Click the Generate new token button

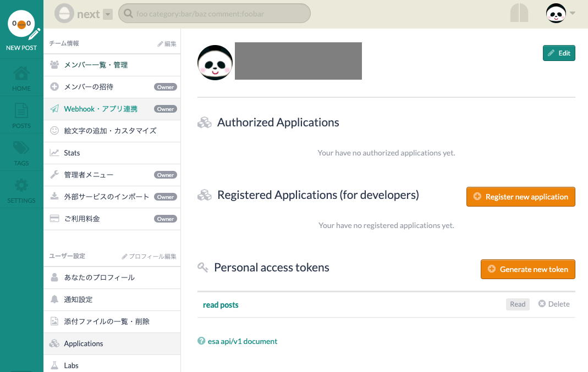click(527, 269)
